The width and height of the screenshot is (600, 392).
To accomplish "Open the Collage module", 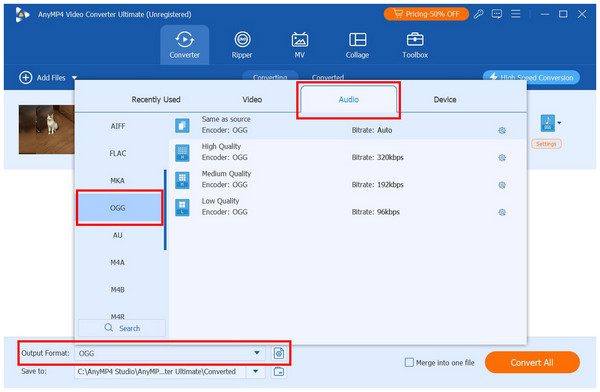I will 357,45.
